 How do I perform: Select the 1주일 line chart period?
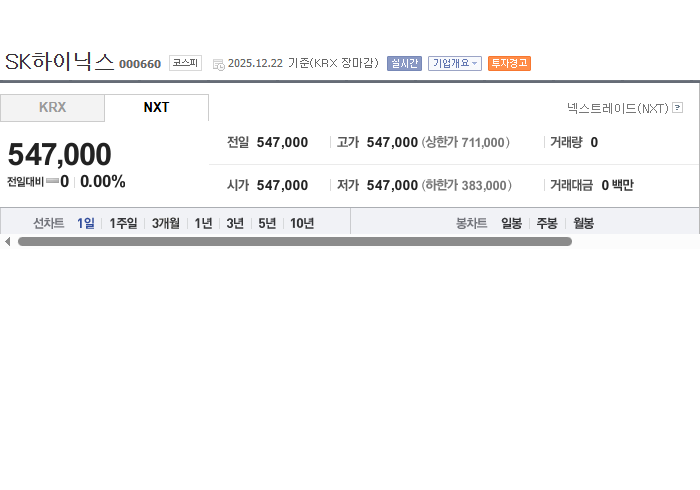[123, 223]
